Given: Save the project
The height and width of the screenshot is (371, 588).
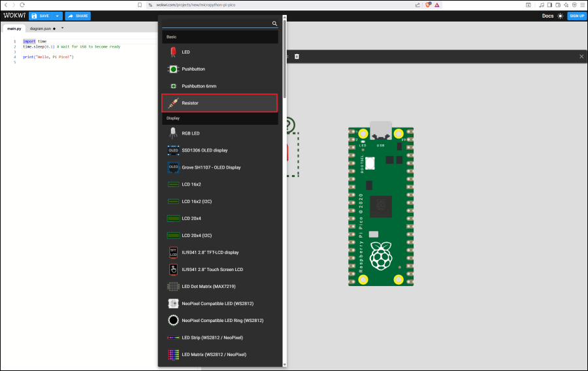Looking at the screenshot, I should click(41, 16).
